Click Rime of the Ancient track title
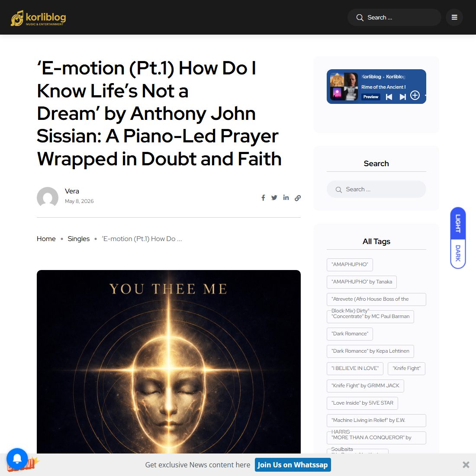 pos(383,87)
